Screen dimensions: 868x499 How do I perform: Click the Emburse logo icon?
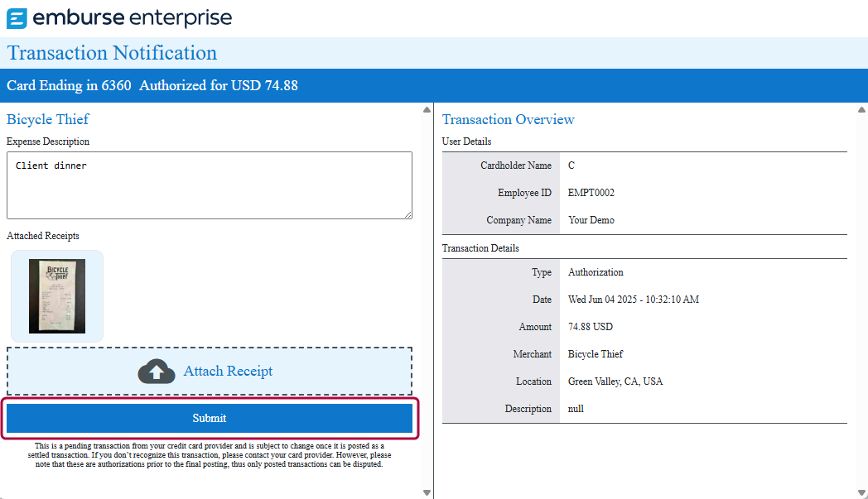pyautogui.click(x=17, y=18)
